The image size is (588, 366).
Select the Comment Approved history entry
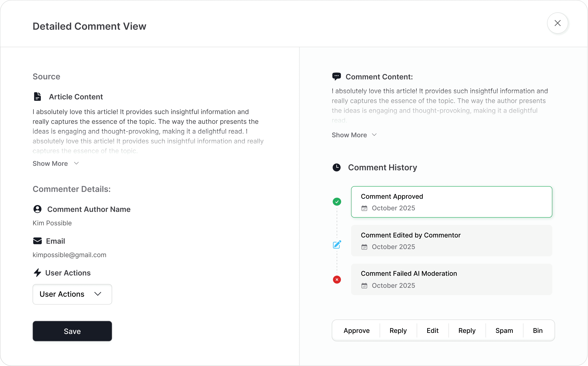[451, 202]
